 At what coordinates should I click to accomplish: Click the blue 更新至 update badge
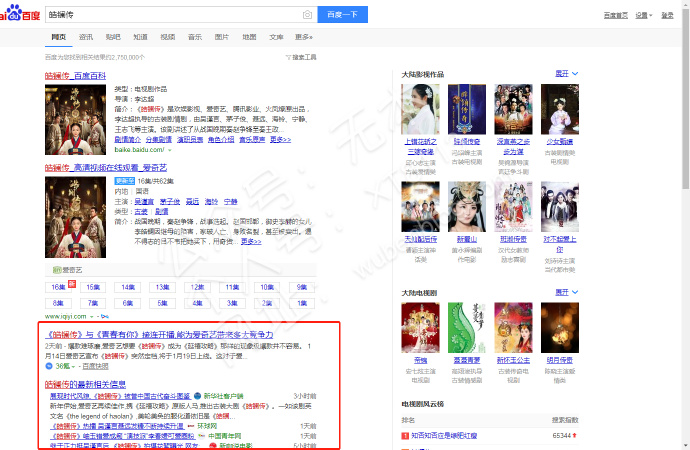[x=125, y=181]
